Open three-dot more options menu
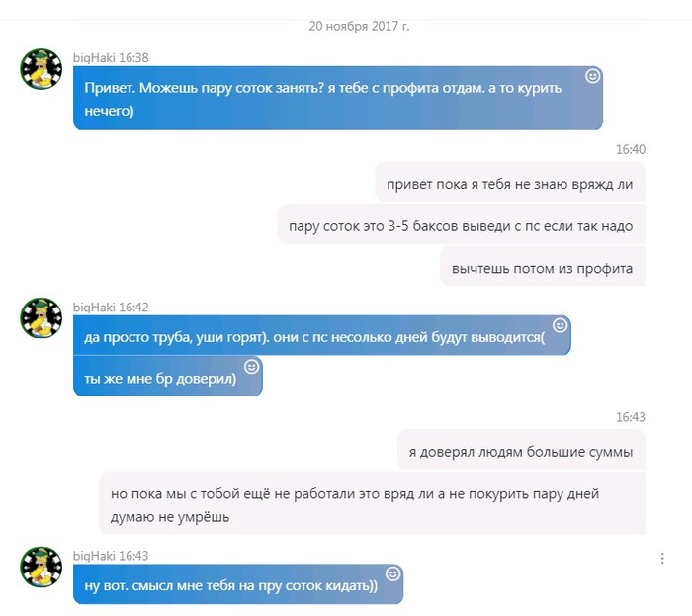 [662, 559]
